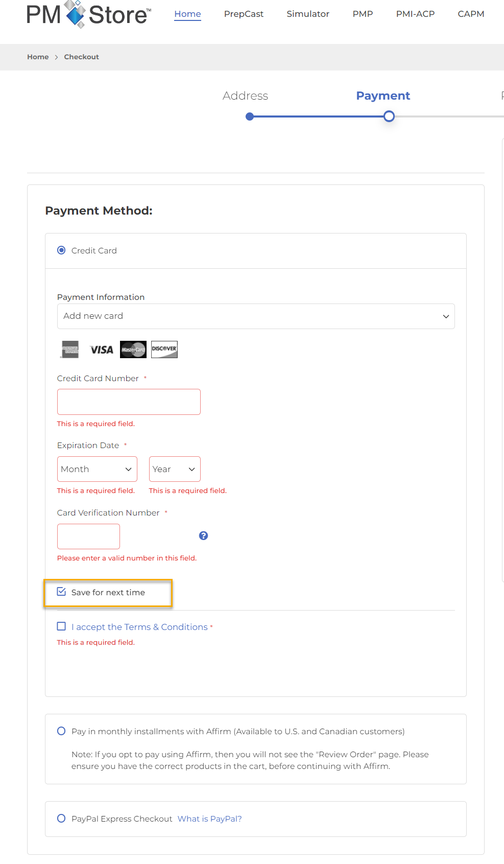Open the PrepCast menu item
The height and width of the screenshot is (864, 504).
click(244, 14)
